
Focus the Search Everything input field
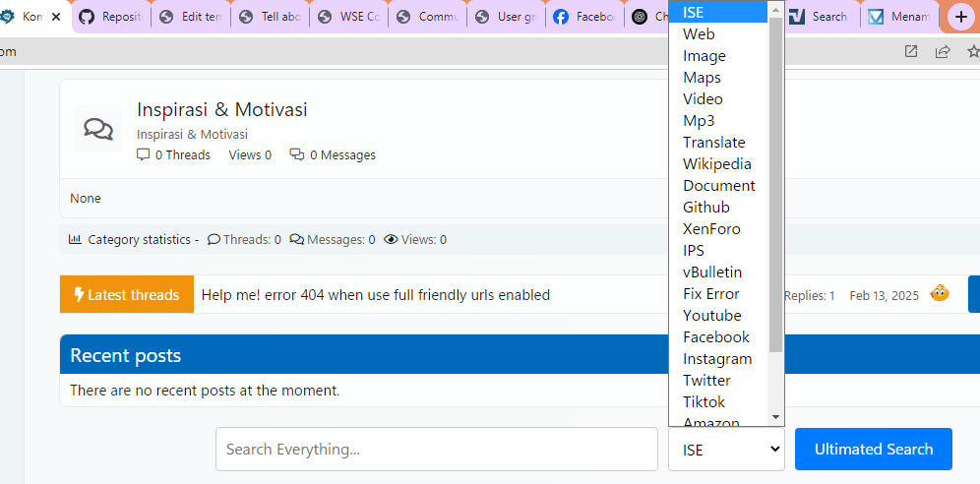pos(436,449)
